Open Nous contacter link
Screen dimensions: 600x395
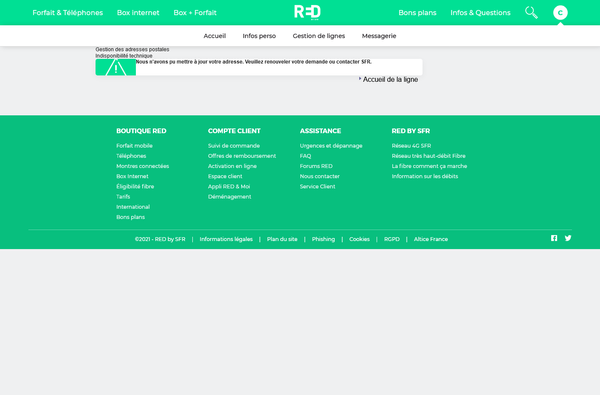[x=320, y=176]
